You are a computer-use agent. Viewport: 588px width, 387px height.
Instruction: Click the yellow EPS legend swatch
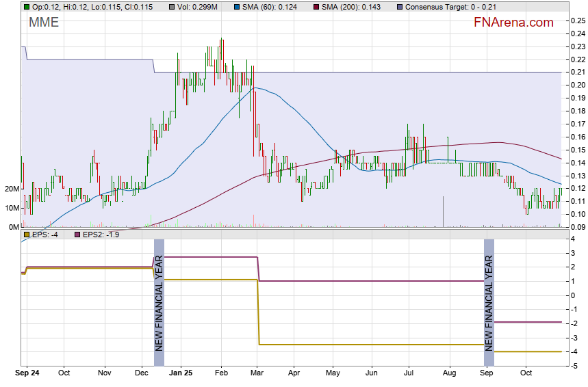27,235
